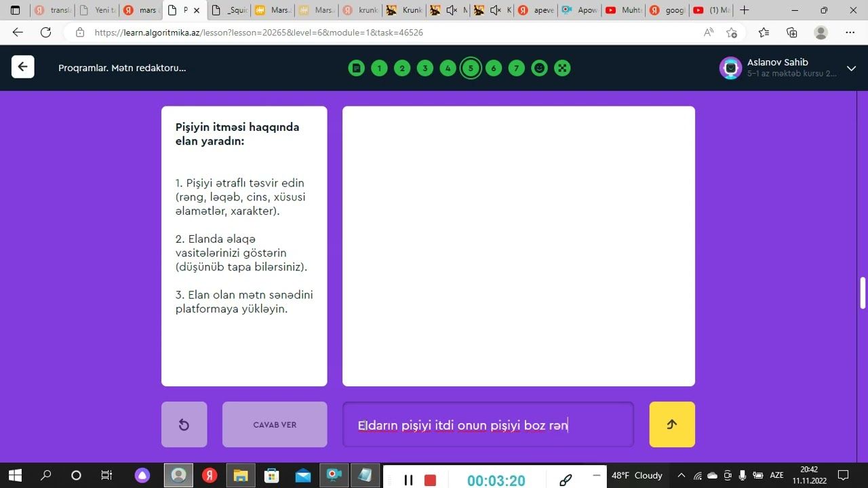Click the white back arrow button
The width and height of the screenshot is (868, 488).
(x=22, y=66)
